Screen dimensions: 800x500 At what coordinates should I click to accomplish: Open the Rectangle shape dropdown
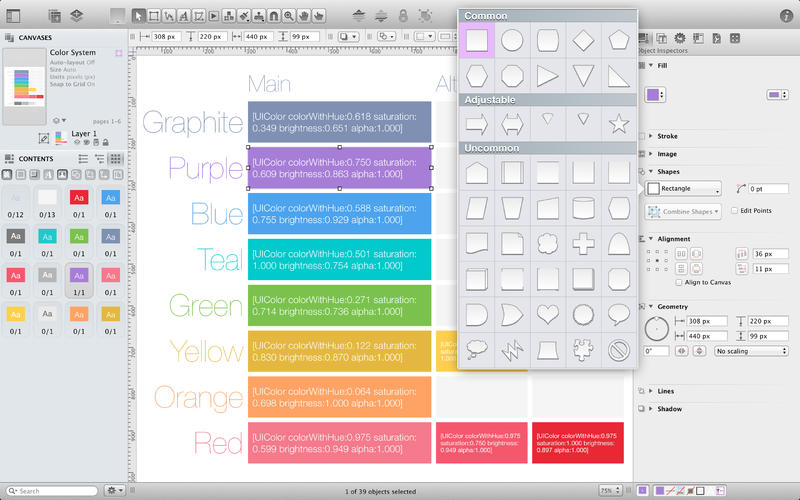[x=684, y=189]
